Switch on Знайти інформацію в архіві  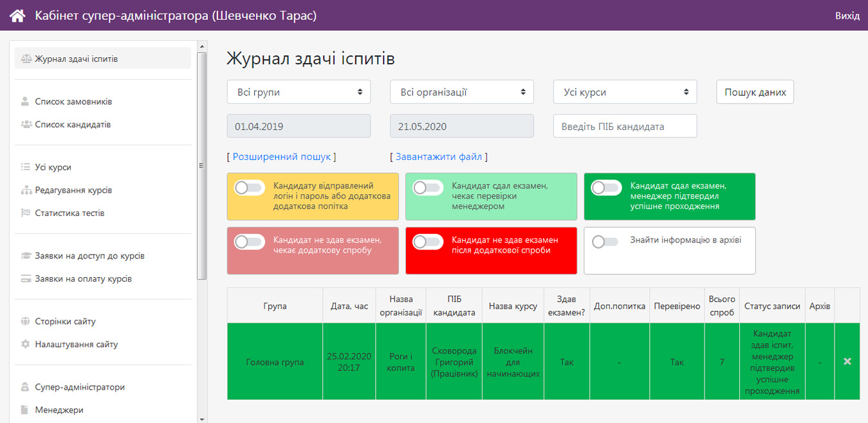pyautogui.click(x=605, y=242)
